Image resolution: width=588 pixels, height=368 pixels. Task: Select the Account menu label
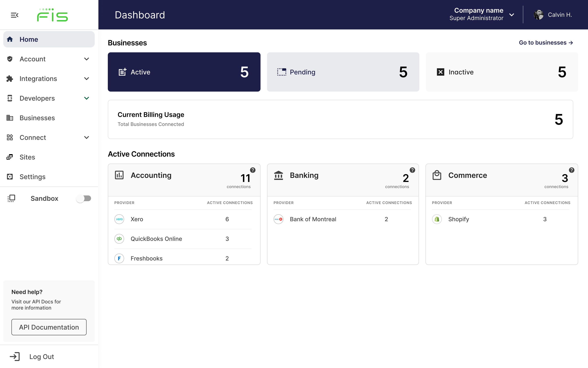tap(32, 59)
